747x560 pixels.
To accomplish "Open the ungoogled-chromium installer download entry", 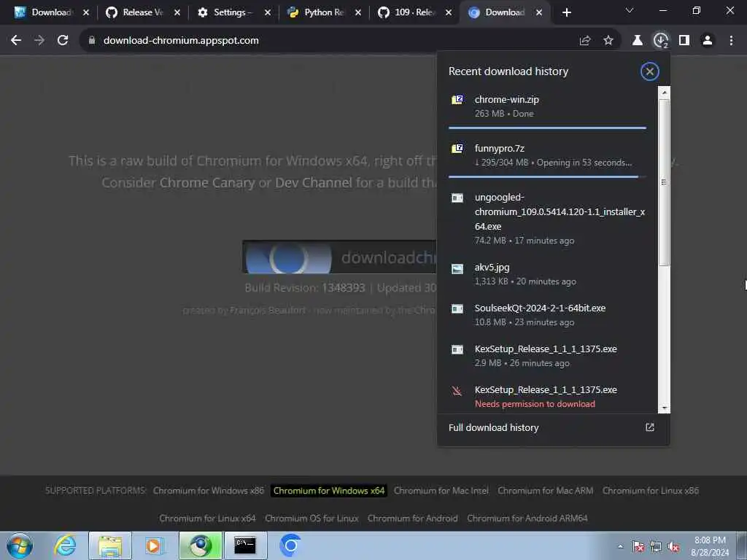I will [547, 219].
